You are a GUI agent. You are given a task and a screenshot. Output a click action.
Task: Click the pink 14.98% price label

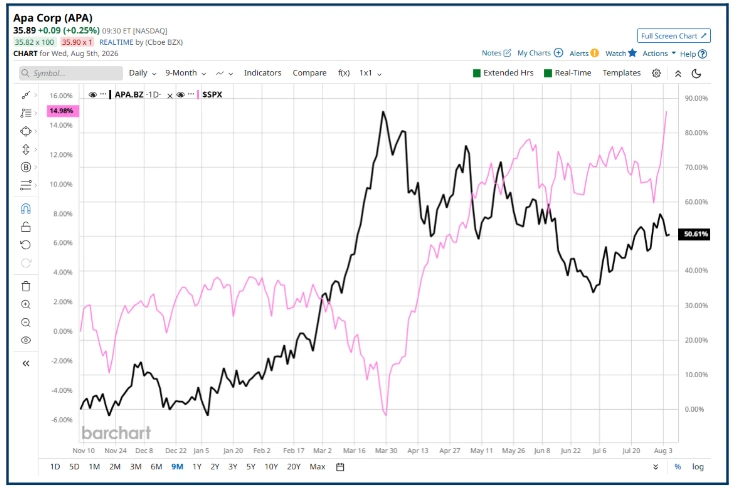pyautogui.click(x=63, y=111)
